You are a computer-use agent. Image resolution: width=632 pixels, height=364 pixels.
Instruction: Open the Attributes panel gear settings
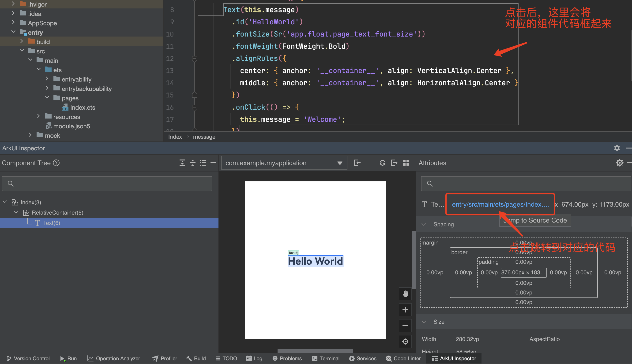point(620,163)
